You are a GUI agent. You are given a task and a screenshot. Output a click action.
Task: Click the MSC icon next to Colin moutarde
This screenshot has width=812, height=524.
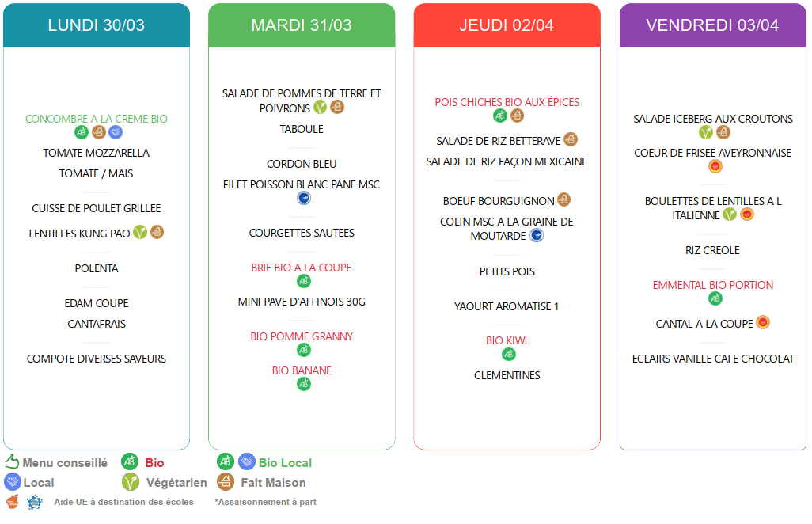(x=537, y=235)
